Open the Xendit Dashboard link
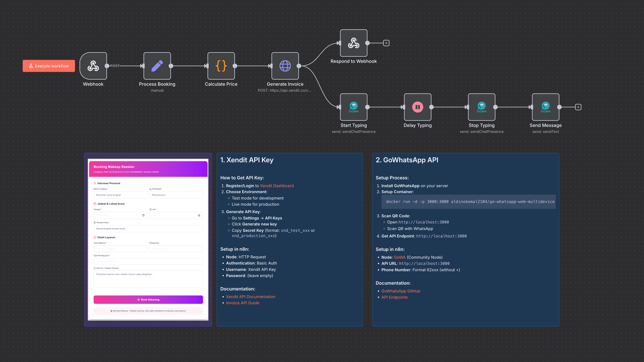The image size is (644, 362). [277, 186]
